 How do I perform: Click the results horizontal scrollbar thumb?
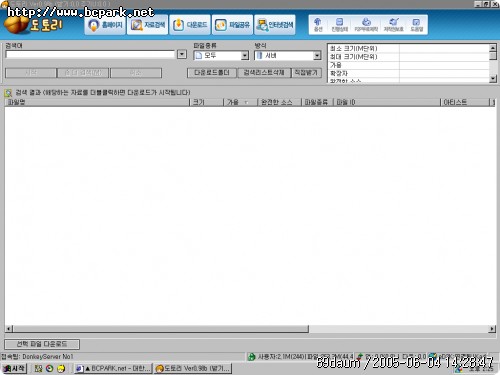pos(161,329)
